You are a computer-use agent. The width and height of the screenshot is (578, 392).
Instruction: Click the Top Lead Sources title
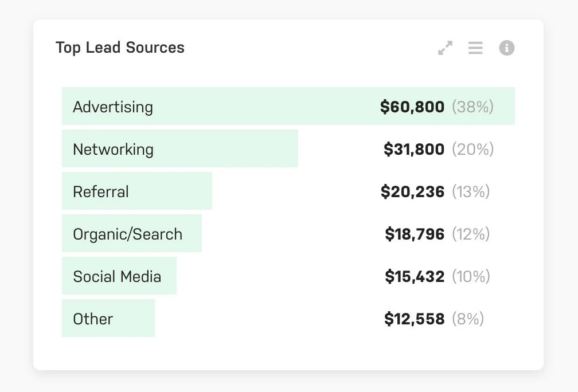(120, 48)
